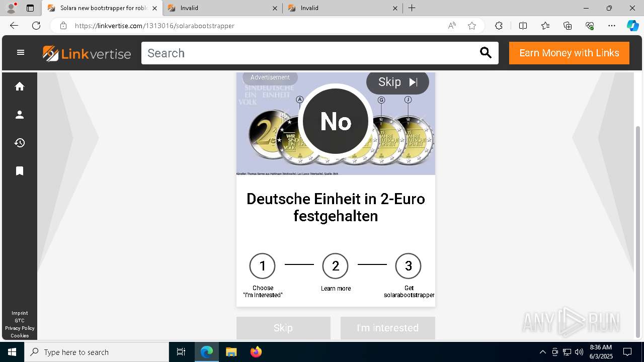Open GTC link

(x=20, y=321)
